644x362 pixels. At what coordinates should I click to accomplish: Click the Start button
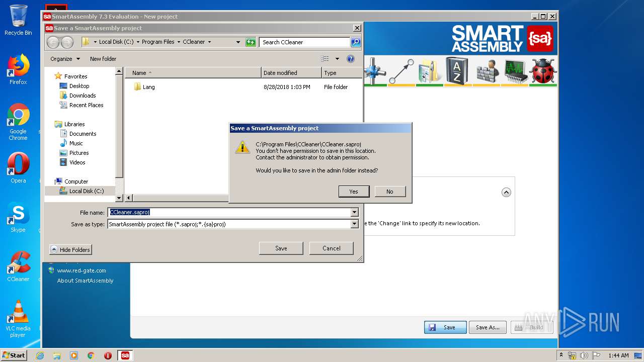coord(14,355)
